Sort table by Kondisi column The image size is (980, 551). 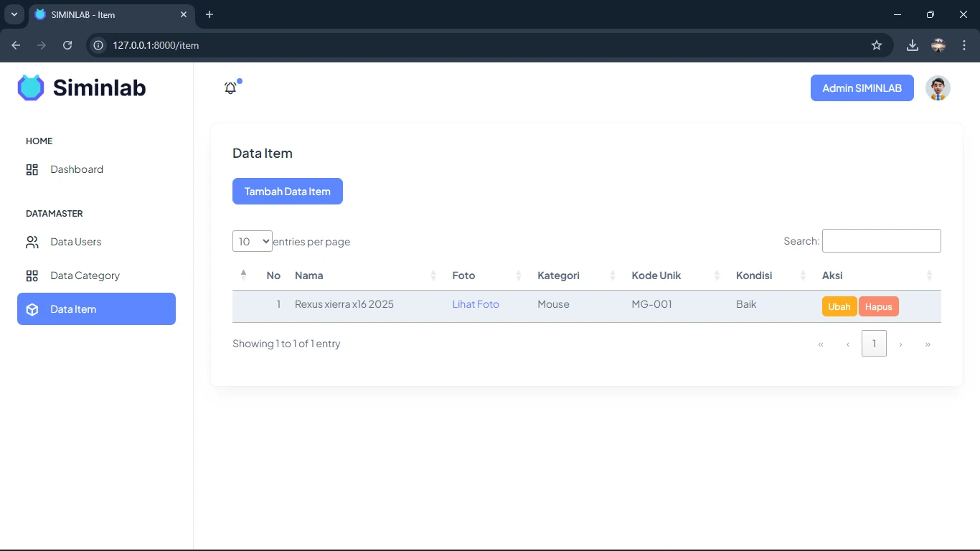(x=753, y=275)
